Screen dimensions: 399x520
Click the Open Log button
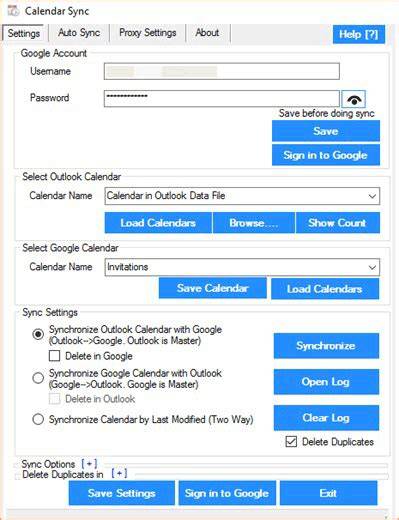pos(326,382)
